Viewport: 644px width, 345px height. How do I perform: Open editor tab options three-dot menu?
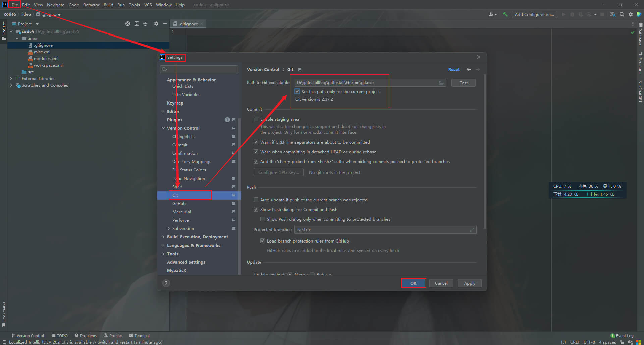[633, 24]
